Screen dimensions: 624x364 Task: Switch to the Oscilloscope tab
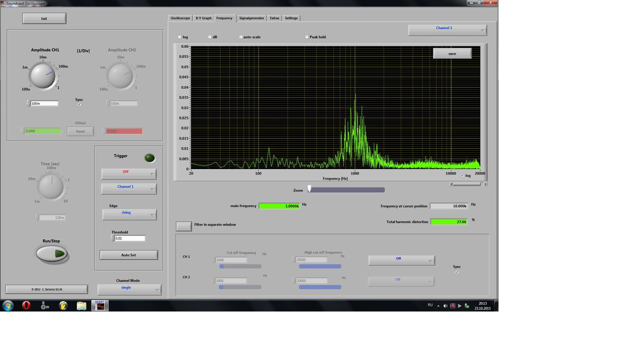click(x=180, y=18)
